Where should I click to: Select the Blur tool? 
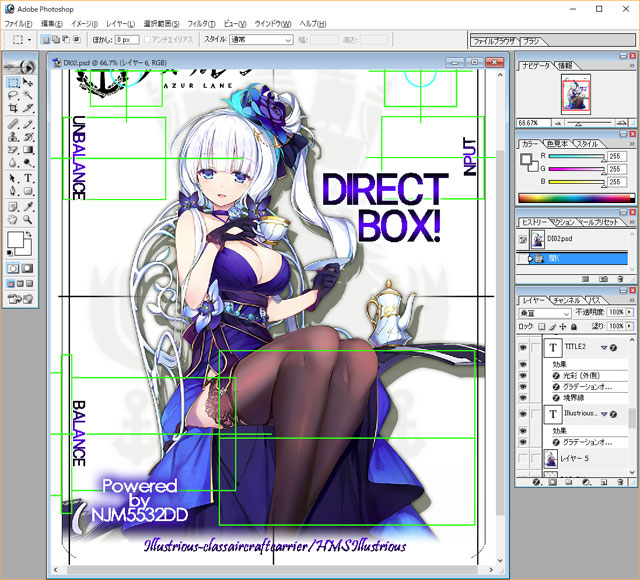(x=13, y=163)
